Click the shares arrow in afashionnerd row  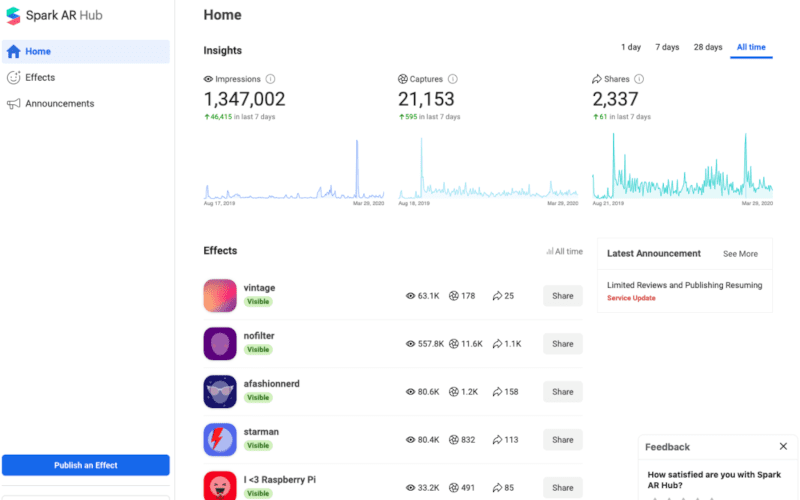coord(497,392)
